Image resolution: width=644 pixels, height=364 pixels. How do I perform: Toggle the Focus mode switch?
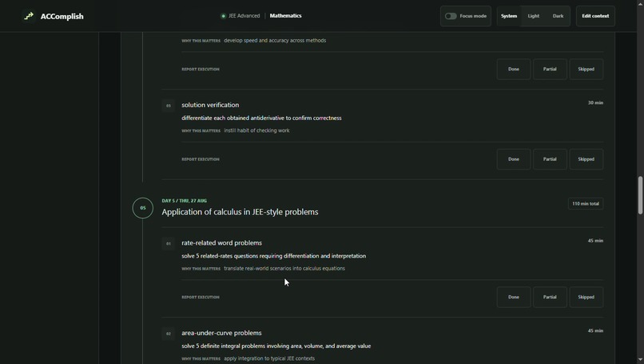(451, 16)
